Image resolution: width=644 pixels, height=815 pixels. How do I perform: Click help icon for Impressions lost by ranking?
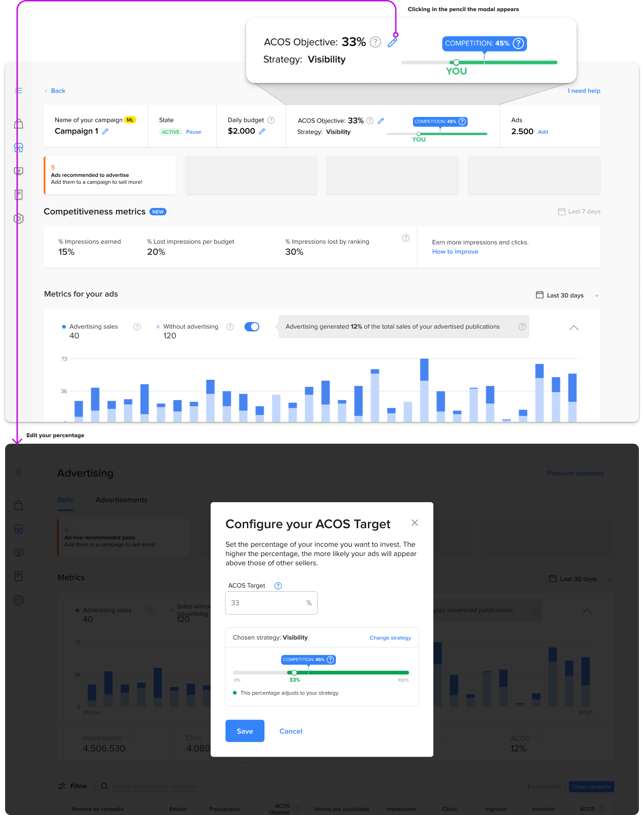[406, 238]
